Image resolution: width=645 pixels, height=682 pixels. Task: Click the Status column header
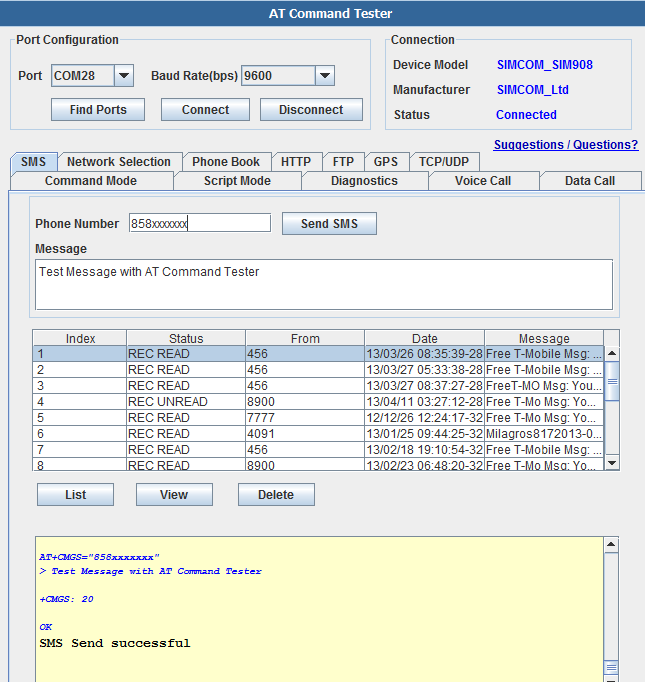(x=186, y=338)
